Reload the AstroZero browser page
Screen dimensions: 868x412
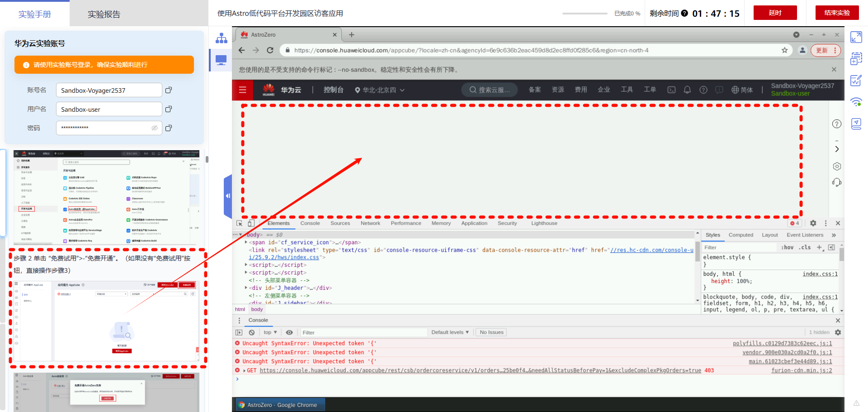(270, 50)
